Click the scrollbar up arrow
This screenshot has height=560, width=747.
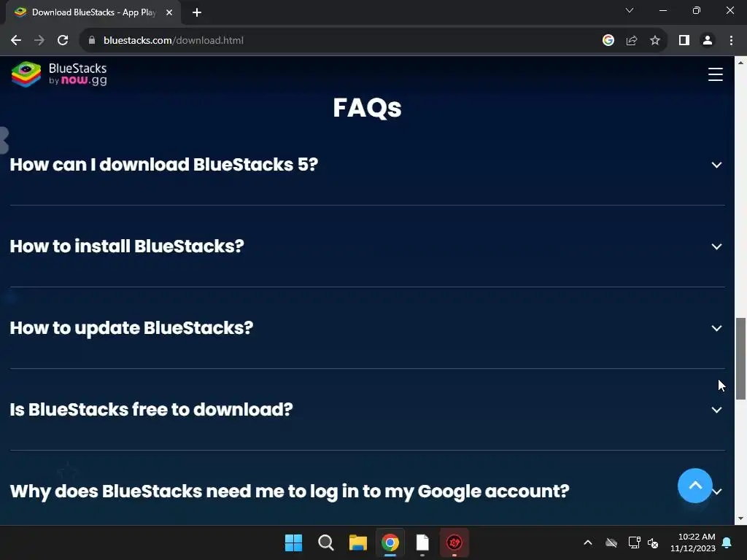[x=740, y=63]
